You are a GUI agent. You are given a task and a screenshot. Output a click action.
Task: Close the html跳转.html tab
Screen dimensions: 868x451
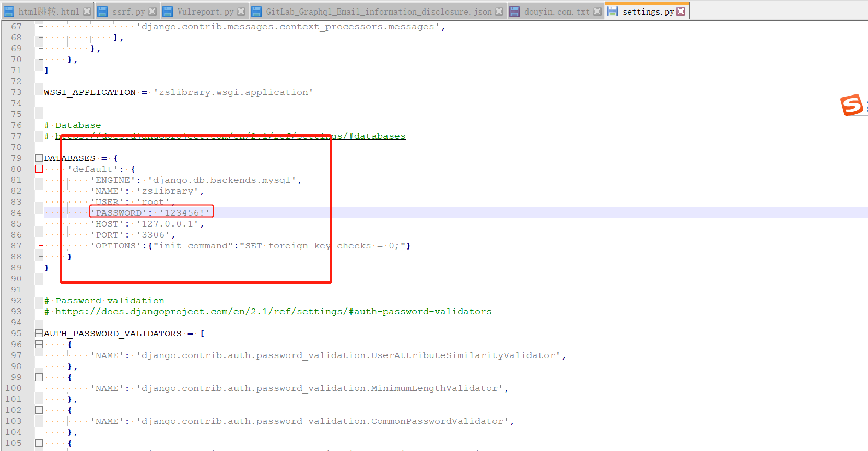[x=87, y=11]
